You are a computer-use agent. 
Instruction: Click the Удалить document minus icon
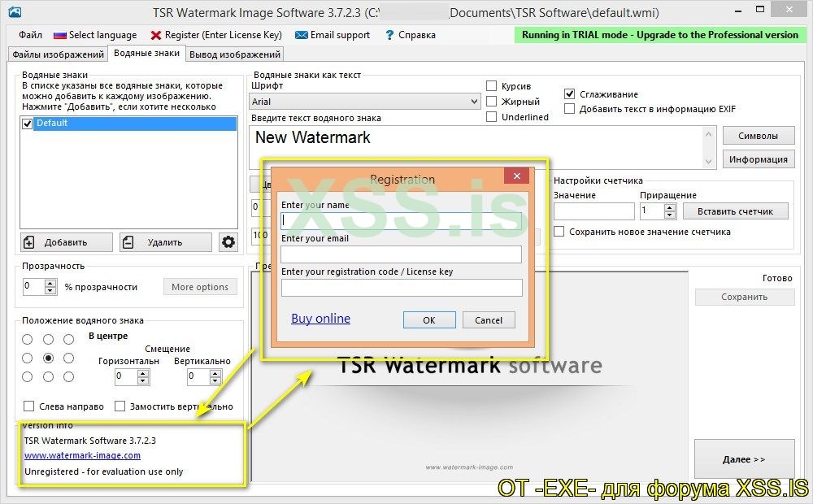[128, 242]
